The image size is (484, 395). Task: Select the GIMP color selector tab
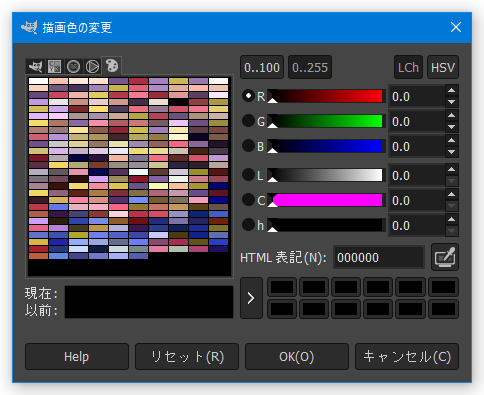[x=35, y=66]
